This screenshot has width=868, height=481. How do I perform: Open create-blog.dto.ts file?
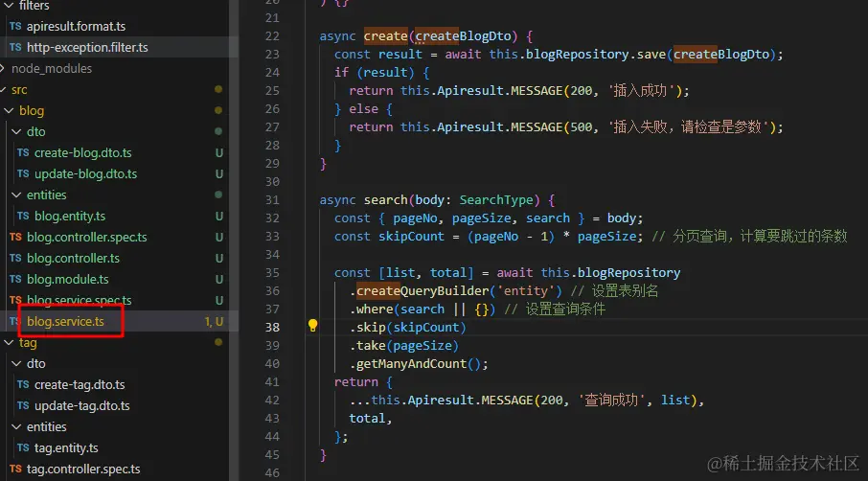click(83, 152)
